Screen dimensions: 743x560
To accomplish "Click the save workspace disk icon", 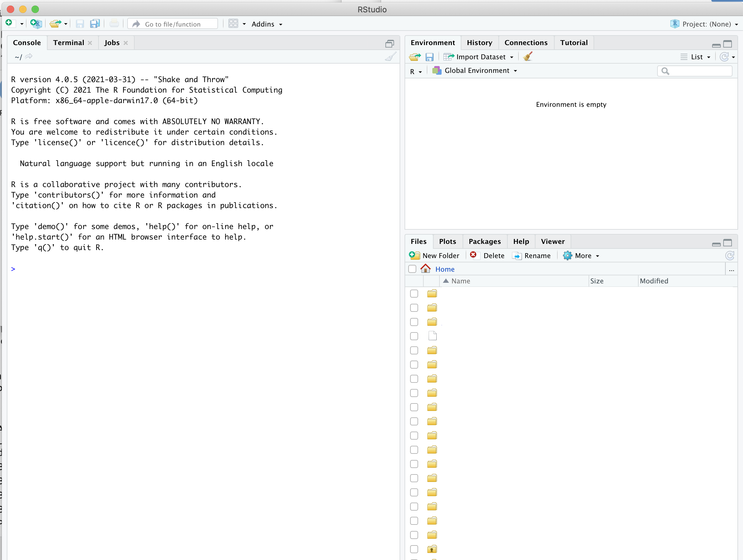I will [x=429, y=57].
